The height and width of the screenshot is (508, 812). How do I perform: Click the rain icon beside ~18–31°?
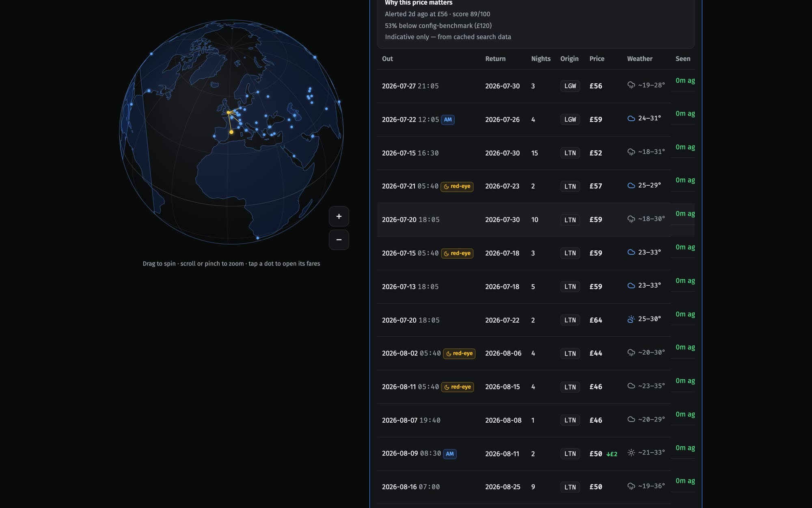tap(631, 152)
